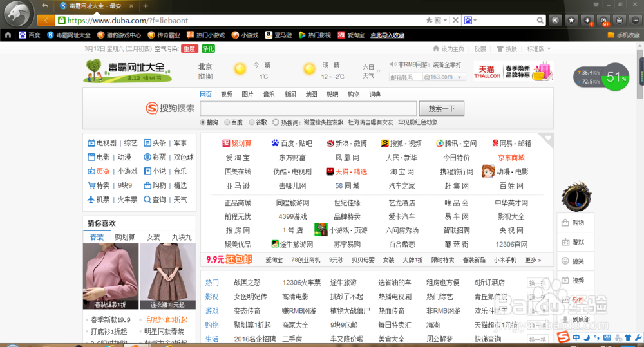
Task: Open 亚马逊 bookmark in bookmarks bar
Action: point(278,35)
